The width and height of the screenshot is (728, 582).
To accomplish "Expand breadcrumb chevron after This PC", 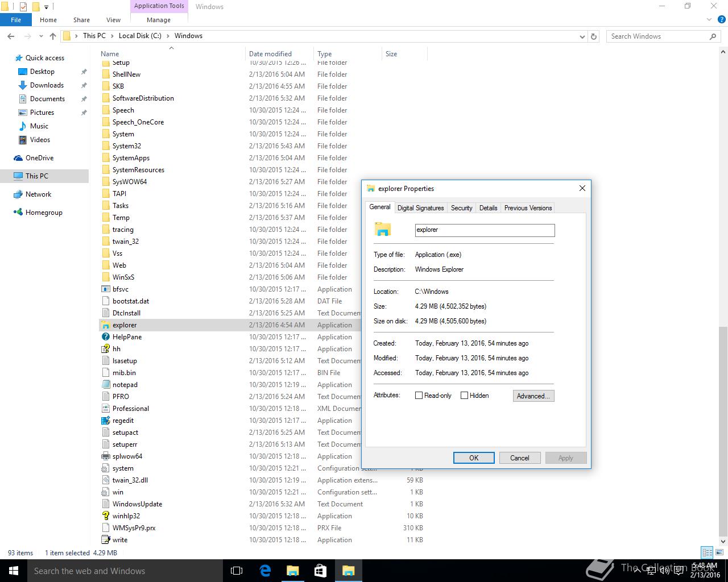I will point(112,36).
